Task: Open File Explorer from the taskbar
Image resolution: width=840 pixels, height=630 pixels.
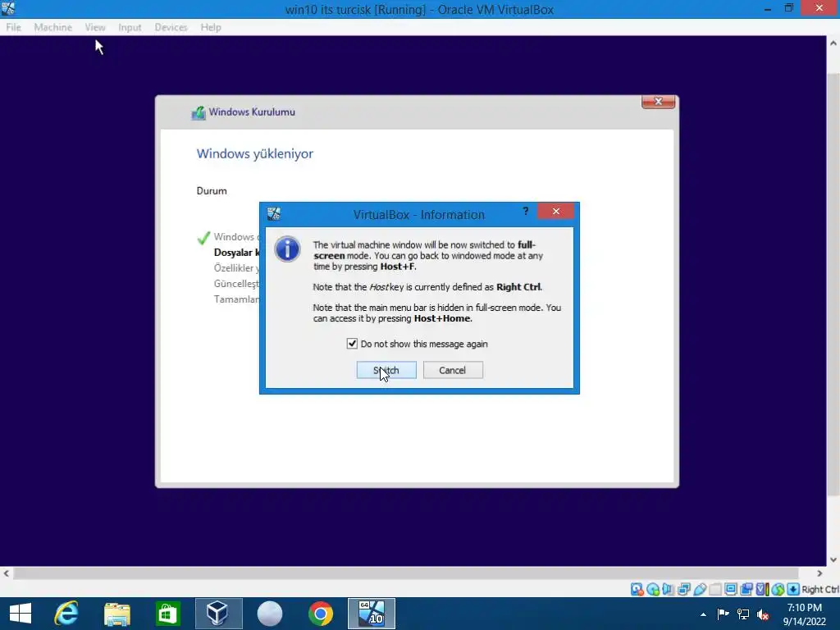Action: click(x=117, y=614)
